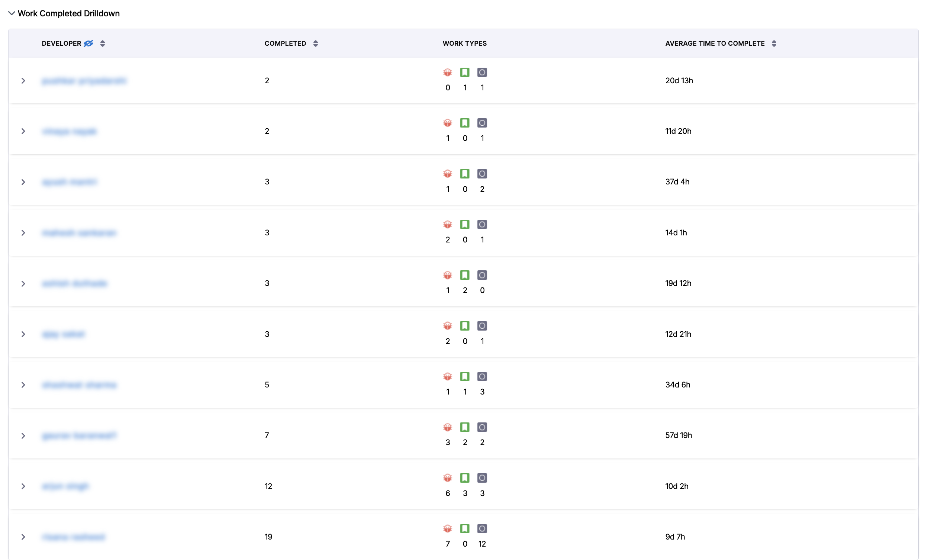Toggle developer name visibility eye icon
This screenshot has width=928, height=560.
[x=88, y=43]
